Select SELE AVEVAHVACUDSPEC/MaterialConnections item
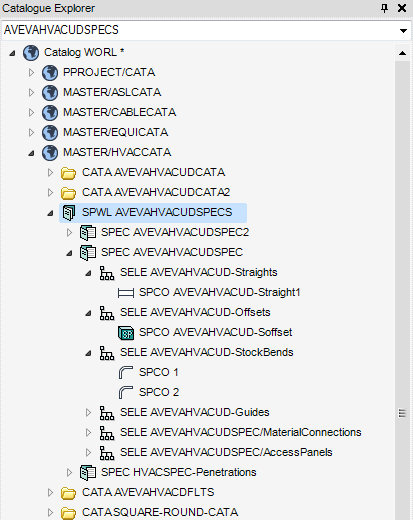This screenshot has width=413, height=520. point(240,432)
